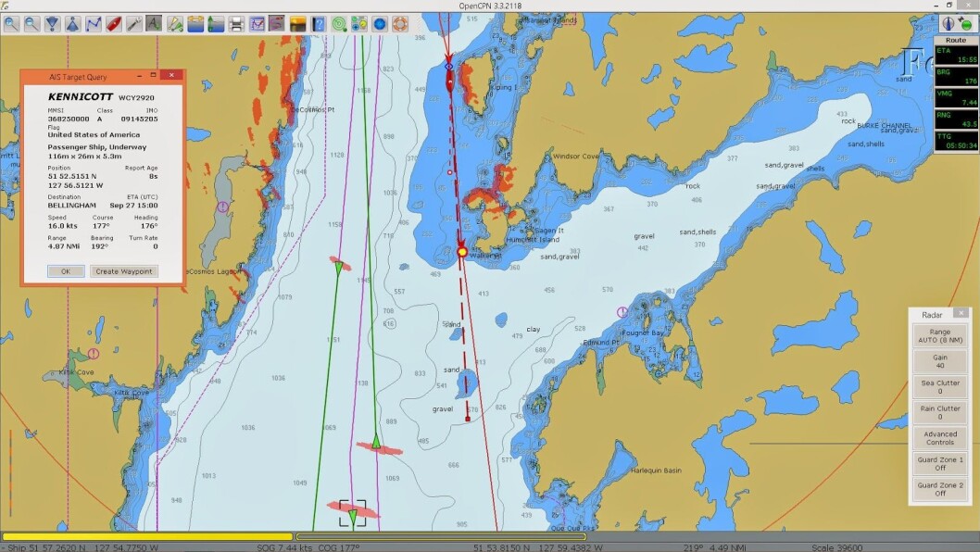Click the Scale 39600 status text
The width and height of the screenshot is (980, 552).
836,547
